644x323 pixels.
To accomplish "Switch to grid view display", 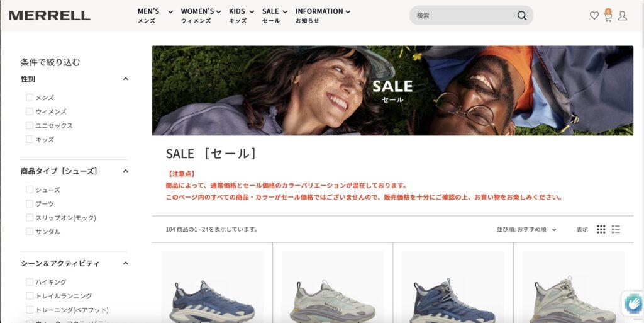I will pyautogui.click(x=601, y=229).
